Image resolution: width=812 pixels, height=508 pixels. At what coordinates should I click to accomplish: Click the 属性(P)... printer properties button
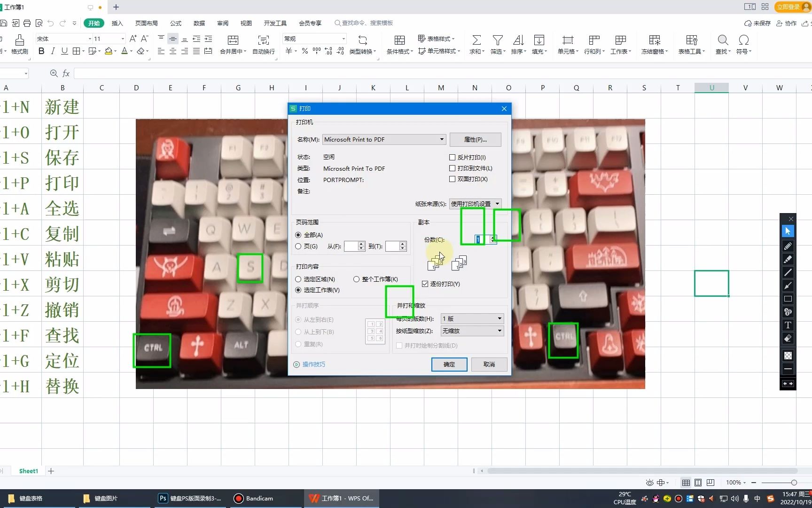coord(475,140)
